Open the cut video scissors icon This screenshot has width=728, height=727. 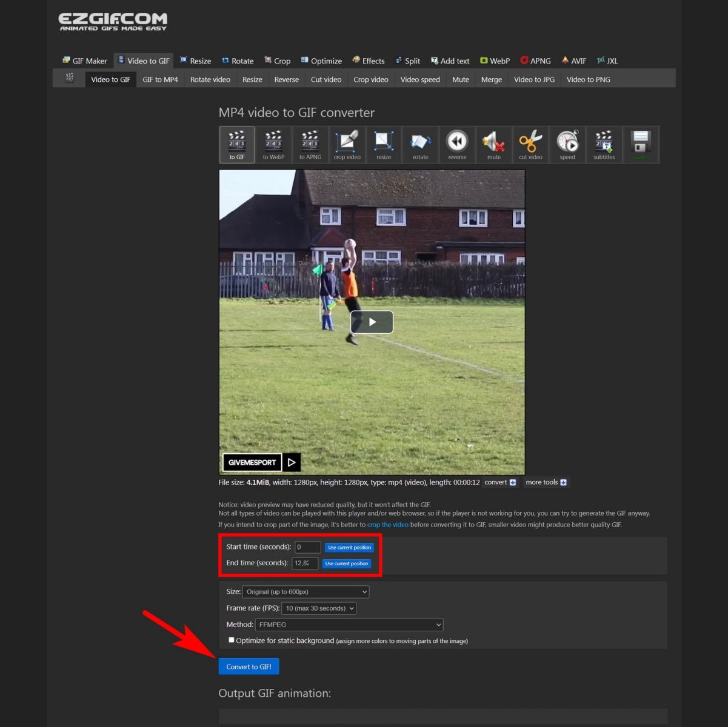[530, 145]
